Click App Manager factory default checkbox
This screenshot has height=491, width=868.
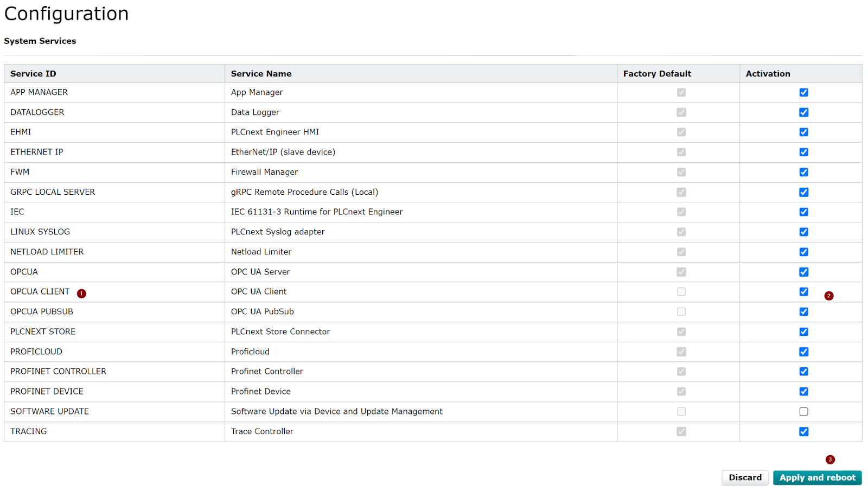[681, 93]
